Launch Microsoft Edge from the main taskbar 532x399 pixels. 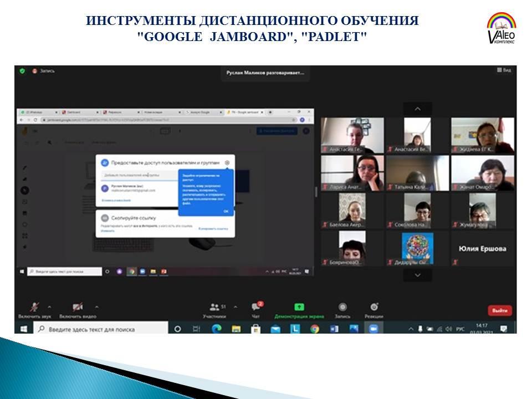coord(217,329)
